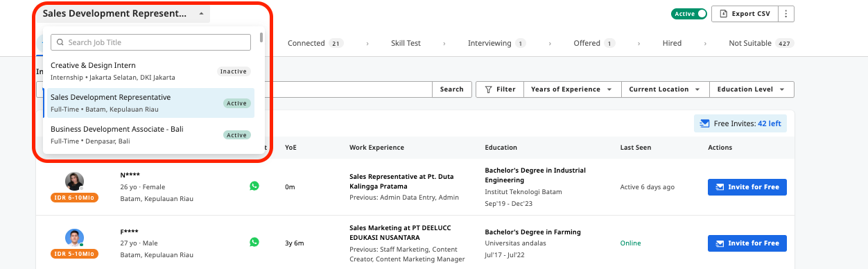Click the Education column header
The width and height of the screenshot is (868, 269).
[x=501, y=148]
